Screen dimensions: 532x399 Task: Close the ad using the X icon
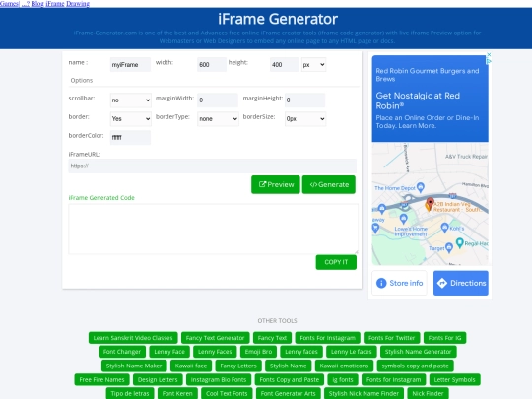click(489, 54)
